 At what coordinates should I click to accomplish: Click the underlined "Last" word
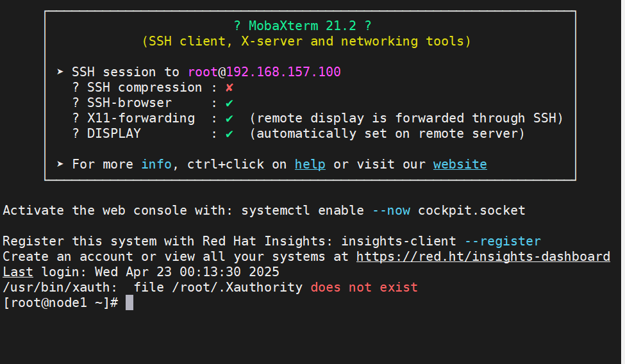(x=18, y=272)
